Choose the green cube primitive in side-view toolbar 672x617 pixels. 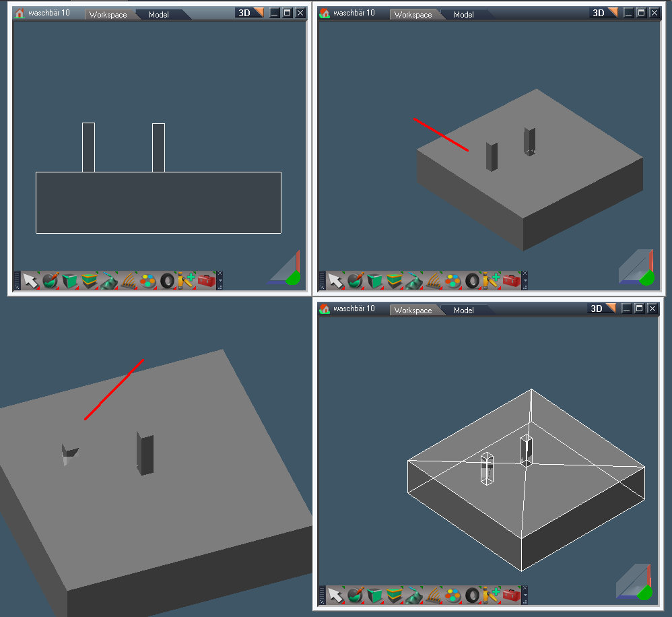(69, 280)
